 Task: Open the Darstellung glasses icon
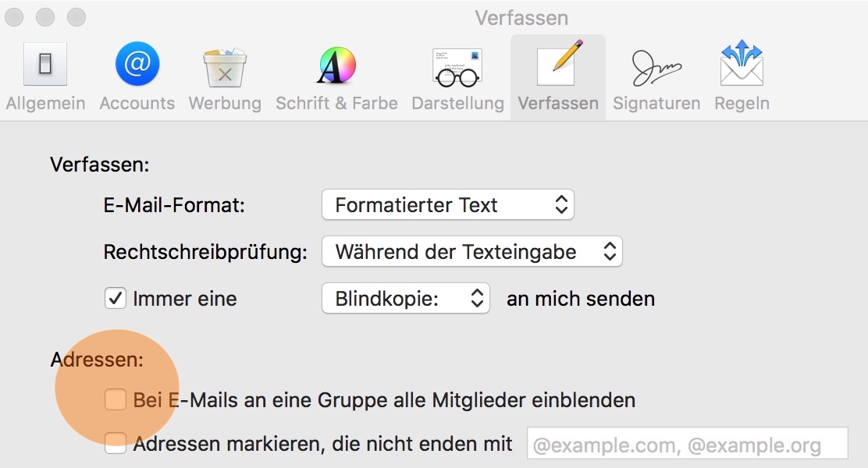point(457,66)
